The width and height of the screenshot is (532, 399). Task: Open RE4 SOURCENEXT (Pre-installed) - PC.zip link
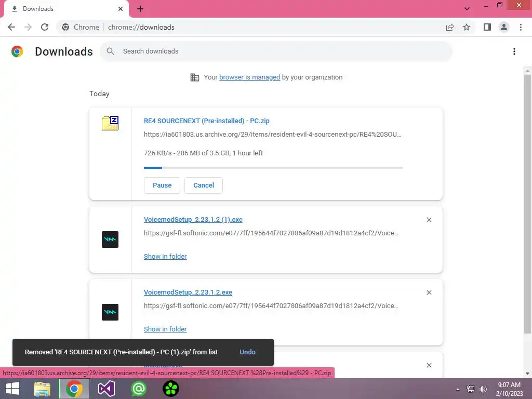(206, 121)
